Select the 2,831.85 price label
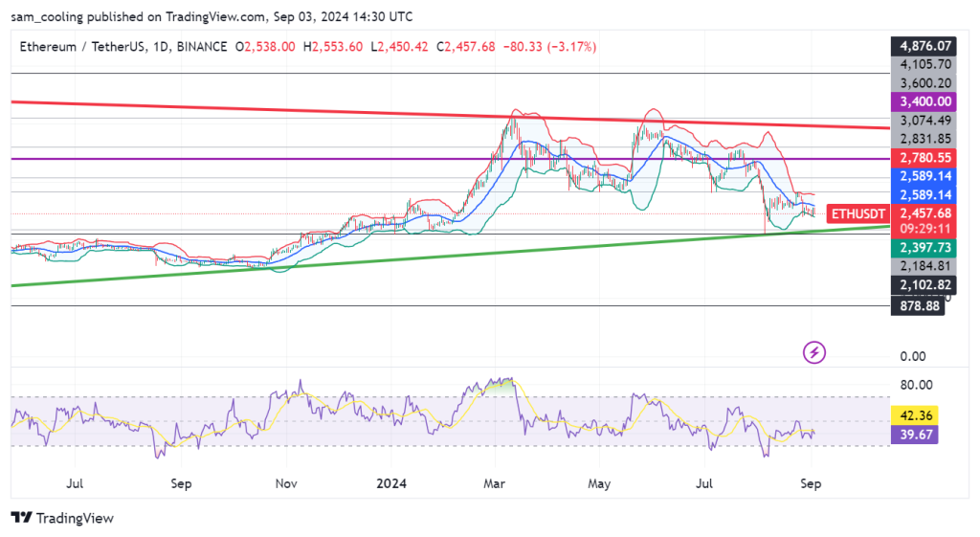The image size is (980, 537). (925, 139)
